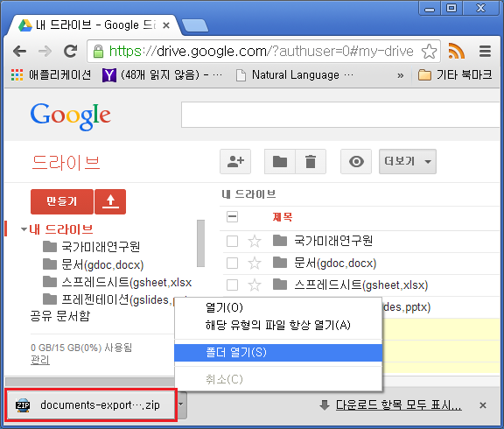This screenshot has width=504, height=429.
Task: Click the 0 GB/15 GB(0%) 사용됨 text
Action: click(x=81, y=348)
